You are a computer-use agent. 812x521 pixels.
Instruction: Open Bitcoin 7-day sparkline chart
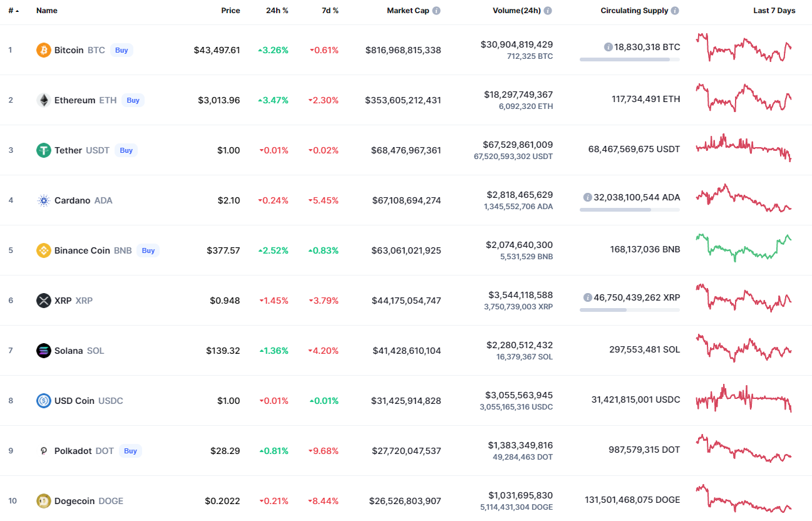coord(744,48)
